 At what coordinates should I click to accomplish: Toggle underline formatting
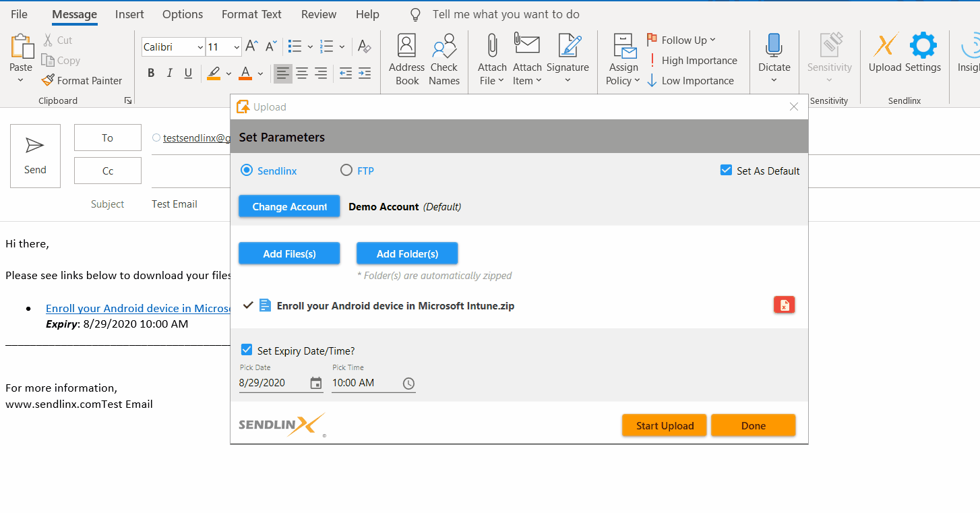[x=188, y=73]
